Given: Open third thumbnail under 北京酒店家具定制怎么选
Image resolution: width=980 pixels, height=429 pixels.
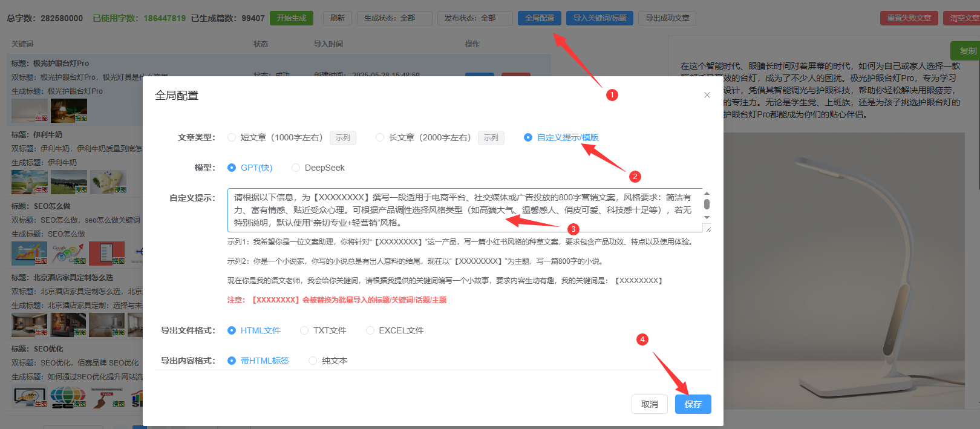Looking at the screenshot, I should (106, 325).
